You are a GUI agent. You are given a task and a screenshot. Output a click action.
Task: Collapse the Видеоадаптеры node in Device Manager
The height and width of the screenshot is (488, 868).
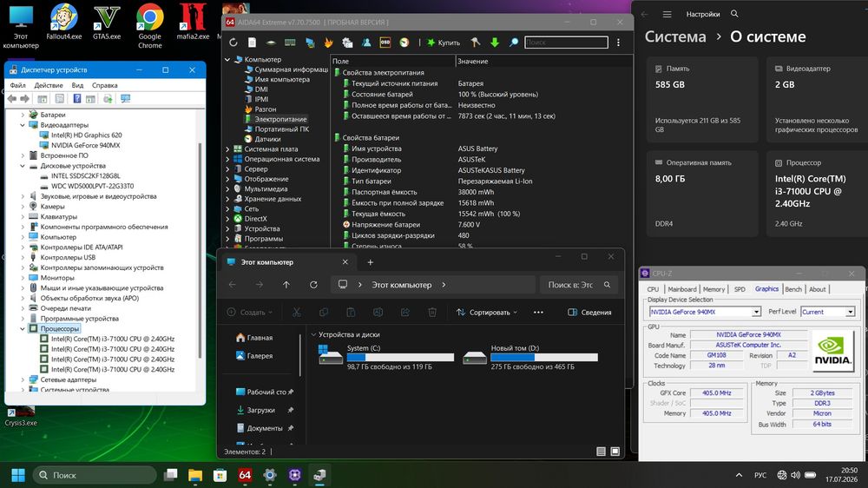pyautogui.click(x=23, y=125)
